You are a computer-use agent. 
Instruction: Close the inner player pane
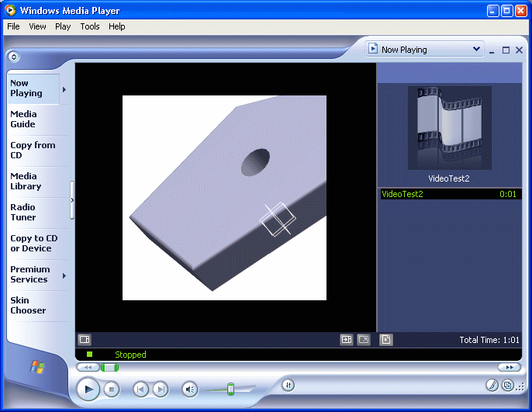[519, 50]
